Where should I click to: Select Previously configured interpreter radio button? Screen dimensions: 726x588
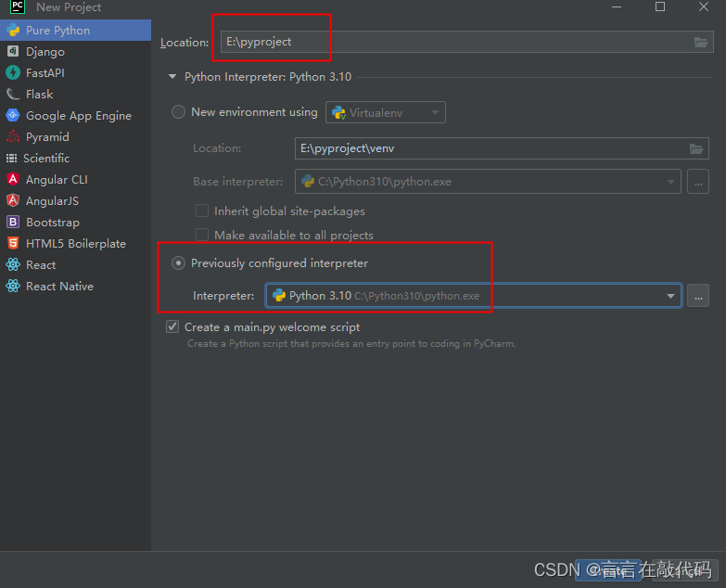coord(178,263)
